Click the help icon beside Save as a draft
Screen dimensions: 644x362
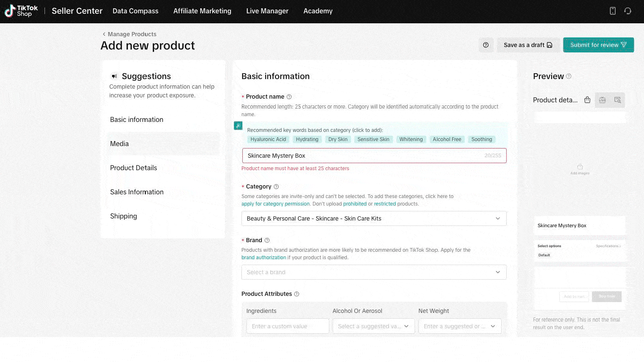click(x=486, y=45)
